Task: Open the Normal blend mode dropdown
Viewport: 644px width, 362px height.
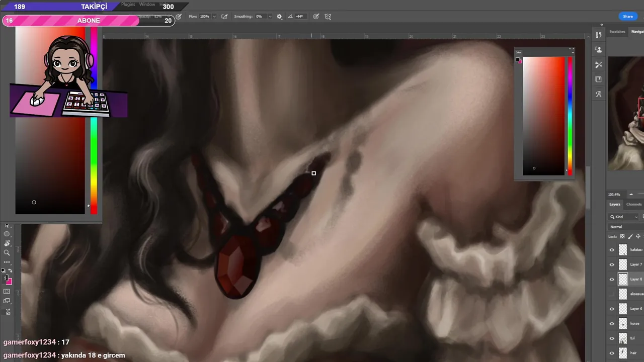Action: [x=626, y=227]
